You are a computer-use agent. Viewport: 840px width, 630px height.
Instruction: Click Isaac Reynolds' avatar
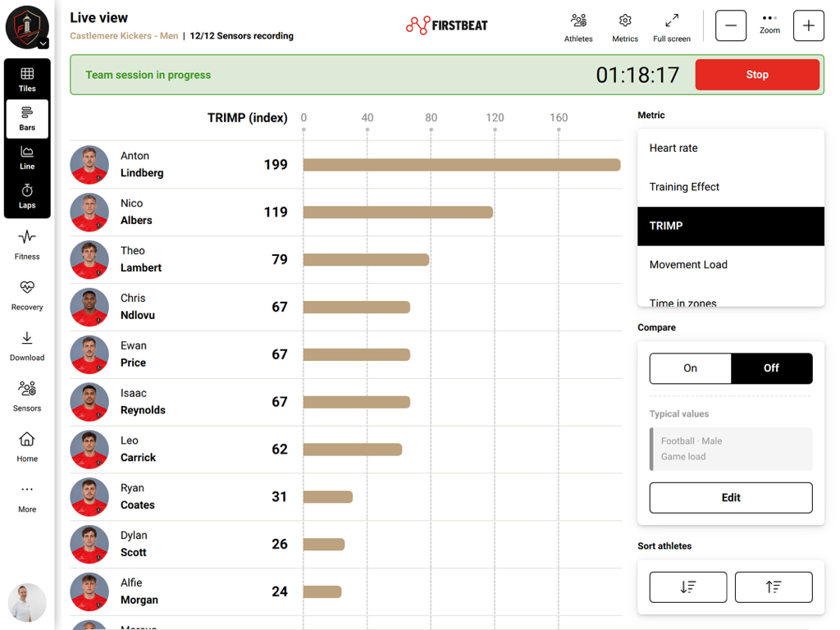pos(89,402)
